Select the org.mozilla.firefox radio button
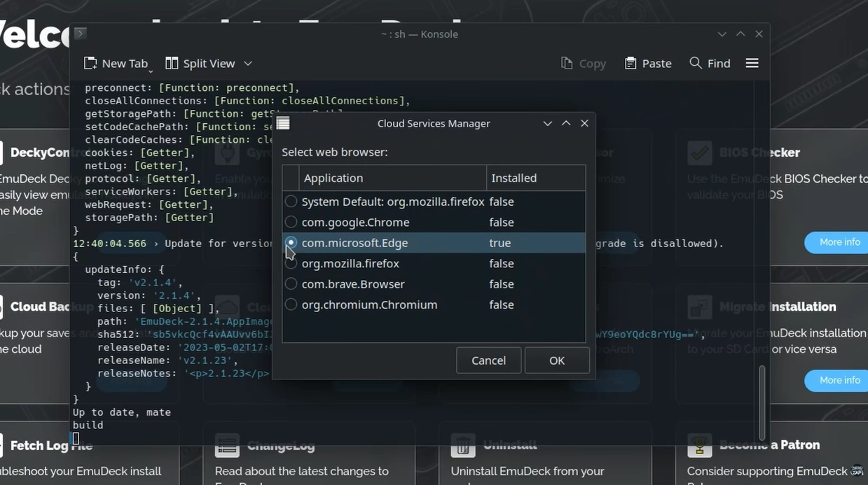Viewport: 868px width, 485px height. click(291, 264)
